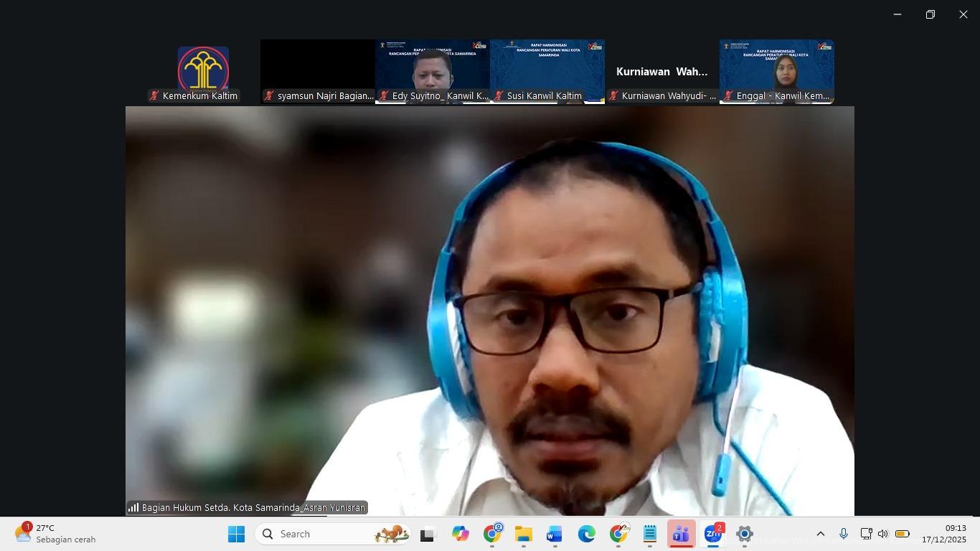This screenshot has height=551, width=980.
Task: Open the Windows Start menu
Action: [x=236, y=534]
